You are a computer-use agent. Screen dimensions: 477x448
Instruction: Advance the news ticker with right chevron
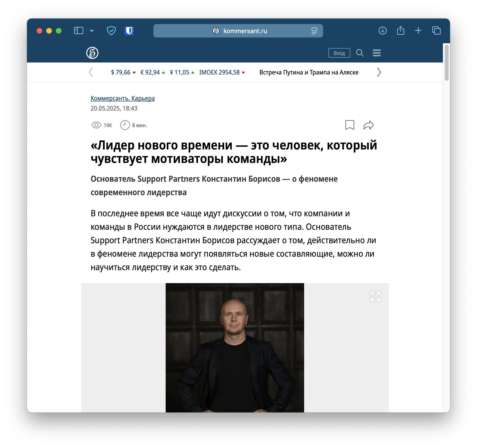click(x=379, y=72)
